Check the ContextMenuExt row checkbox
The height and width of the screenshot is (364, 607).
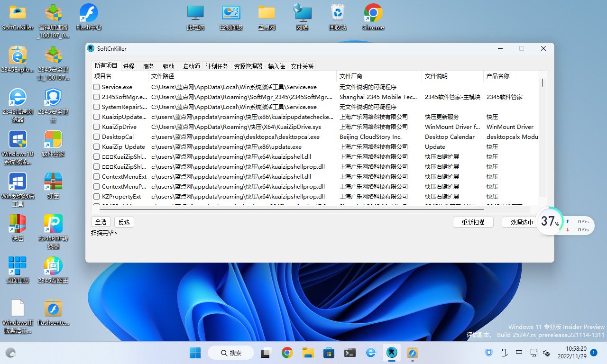(x=97, y=177)
